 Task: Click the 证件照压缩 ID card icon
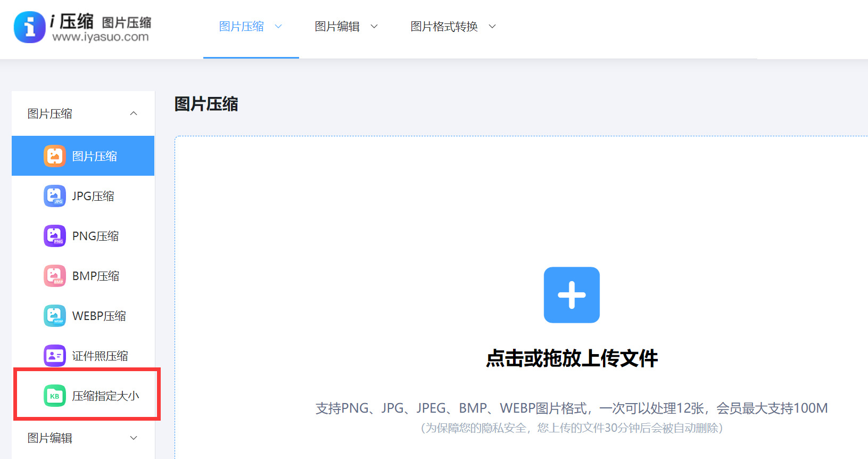[54, 356]
